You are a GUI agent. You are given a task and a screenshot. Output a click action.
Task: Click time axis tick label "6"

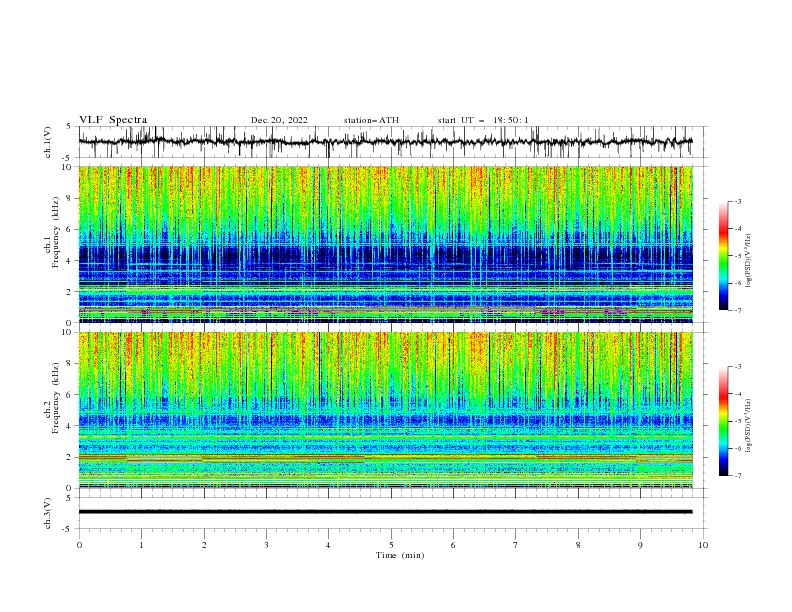(453, 545)
